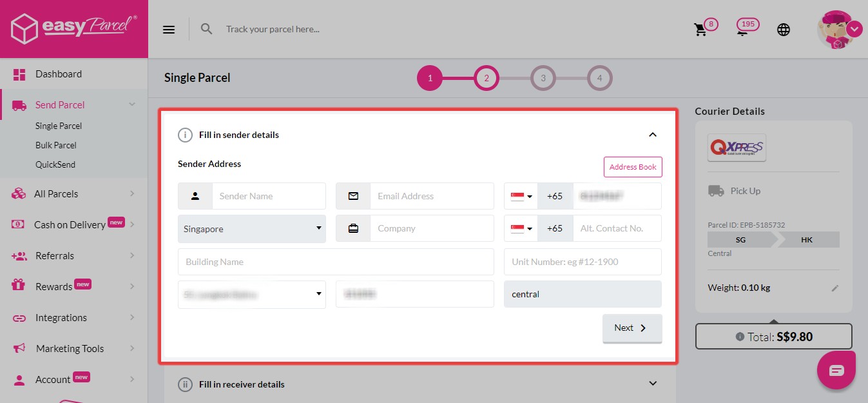Image resolution: width=868 pixels, height=403 pixels.
Task: Click the globe language icon
Action: tap(784, 30)
